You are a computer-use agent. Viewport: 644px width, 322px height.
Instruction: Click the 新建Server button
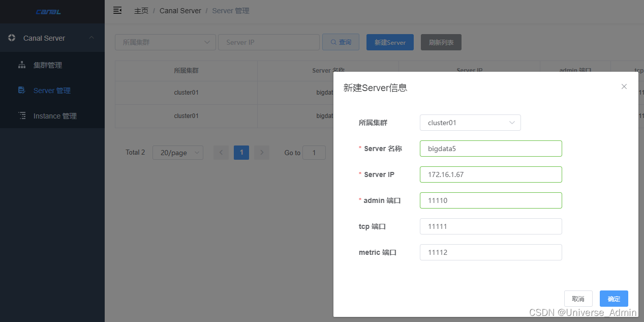[390, 42]
